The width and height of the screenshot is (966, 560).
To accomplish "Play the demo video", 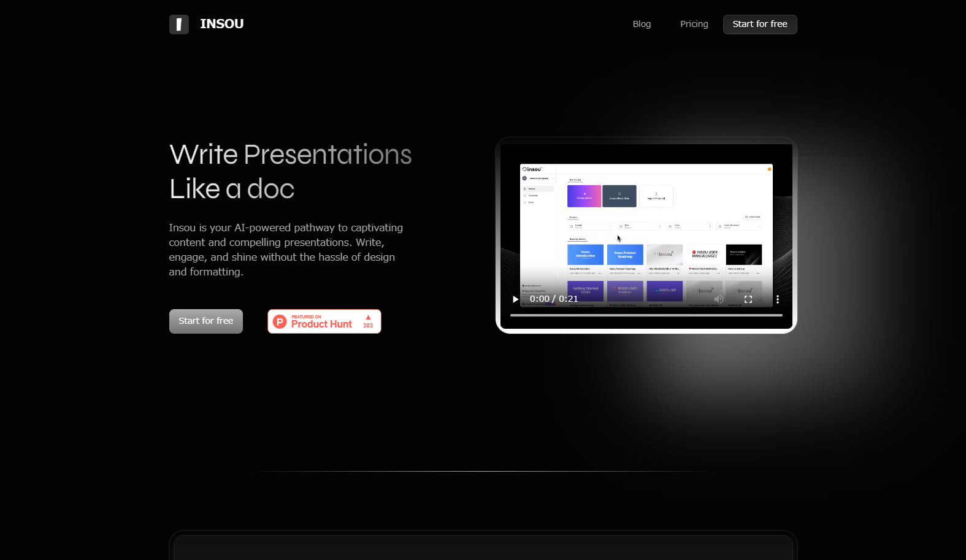I will coord(515,299).
